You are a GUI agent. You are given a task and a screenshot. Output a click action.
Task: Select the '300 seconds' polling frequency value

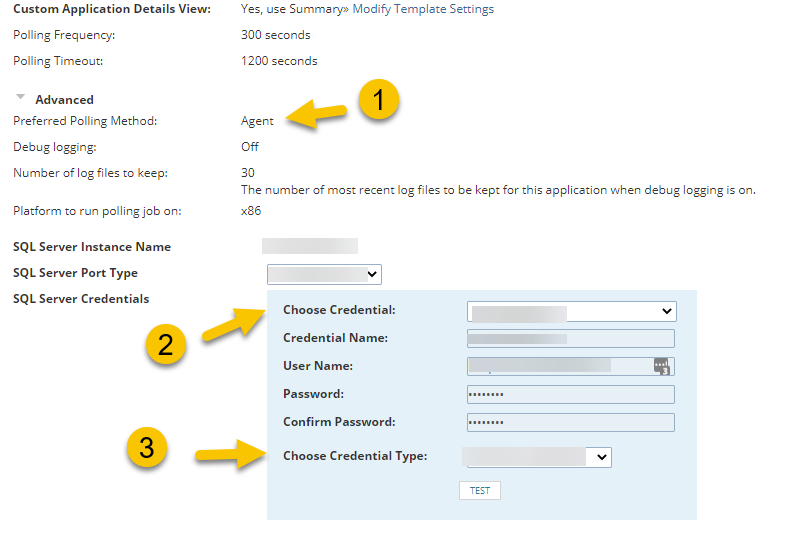coord(275,35)
